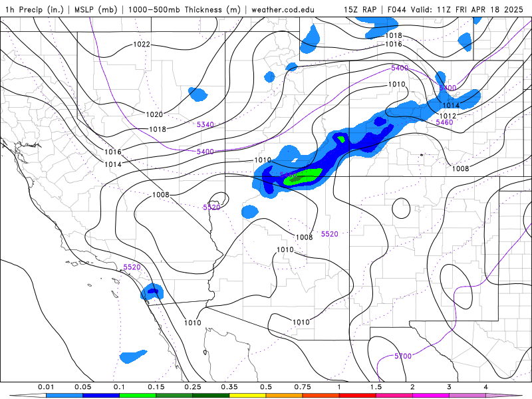Click the '0.05' legend value

(82, 387)
